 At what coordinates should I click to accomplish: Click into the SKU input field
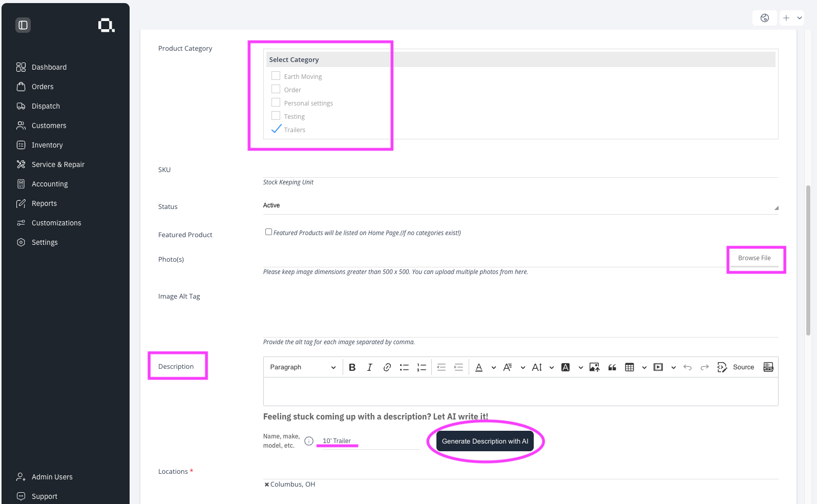tap(520, 170)
